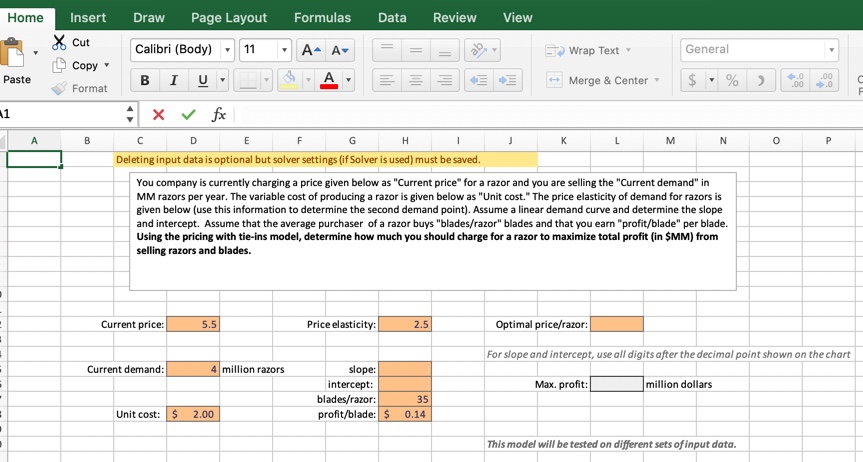Expand the General number format dropdown
Image resolution: width=863 pixels, height=462 pixels.
click(x=831, y=50)
